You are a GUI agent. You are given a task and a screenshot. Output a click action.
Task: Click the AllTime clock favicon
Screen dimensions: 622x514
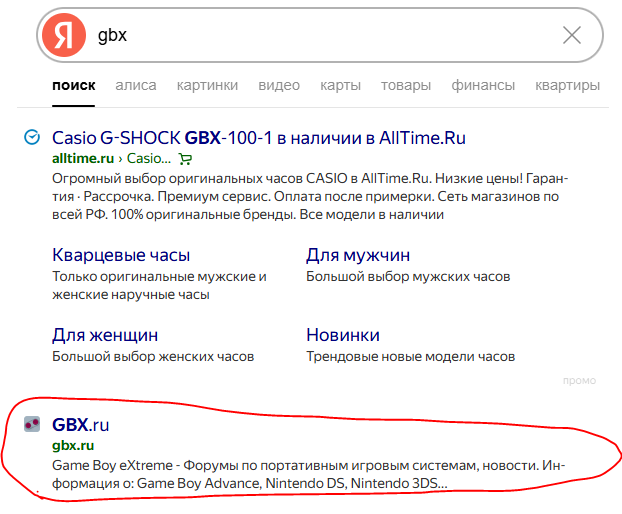pos(32,137)
